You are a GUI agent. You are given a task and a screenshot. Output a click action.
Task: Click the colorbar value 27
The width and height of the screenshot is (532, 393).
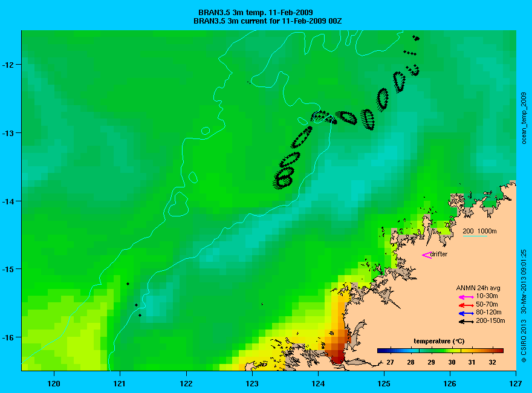pyautogui.click(x=390, y=362)
